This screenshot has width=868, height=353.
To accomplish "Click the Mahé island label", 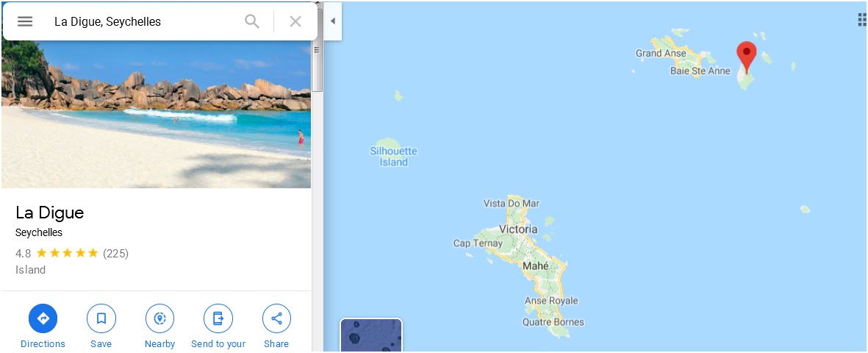I will 536,266.
